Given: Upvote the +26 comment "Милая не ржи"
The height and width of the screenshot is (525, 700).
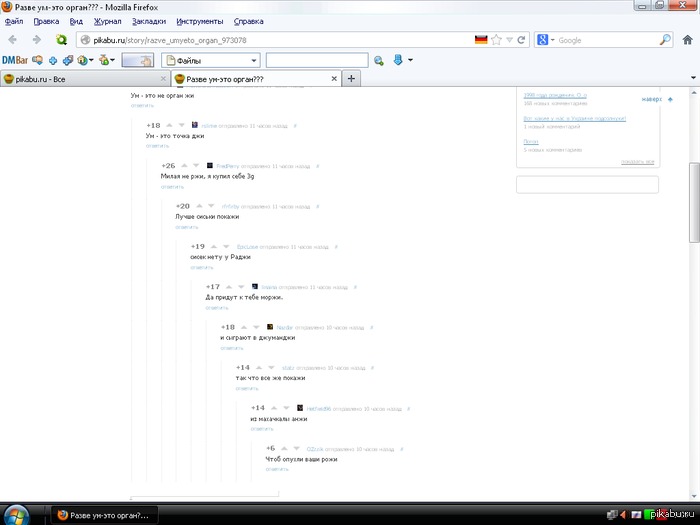Looking at the screenshot, I should pos(183,165).
